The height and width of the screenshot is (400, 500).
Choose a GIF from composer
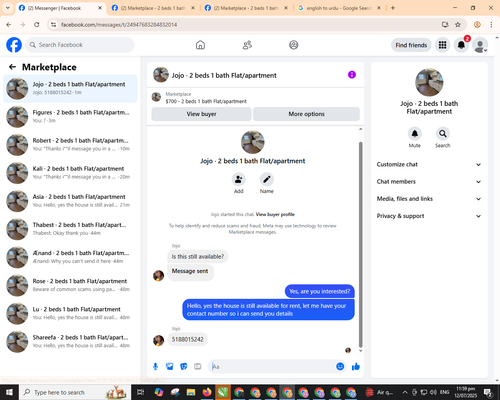tap(198, 367)
